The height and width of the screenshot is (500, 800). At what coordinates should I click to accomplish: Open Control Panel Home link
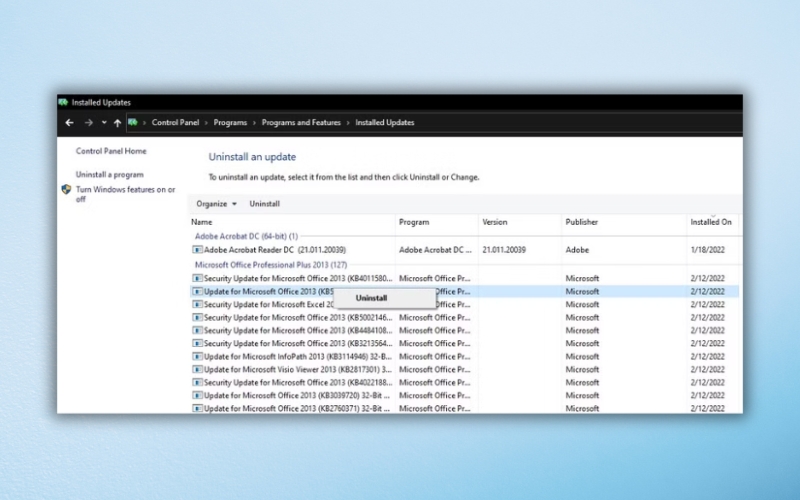(111, 151)
